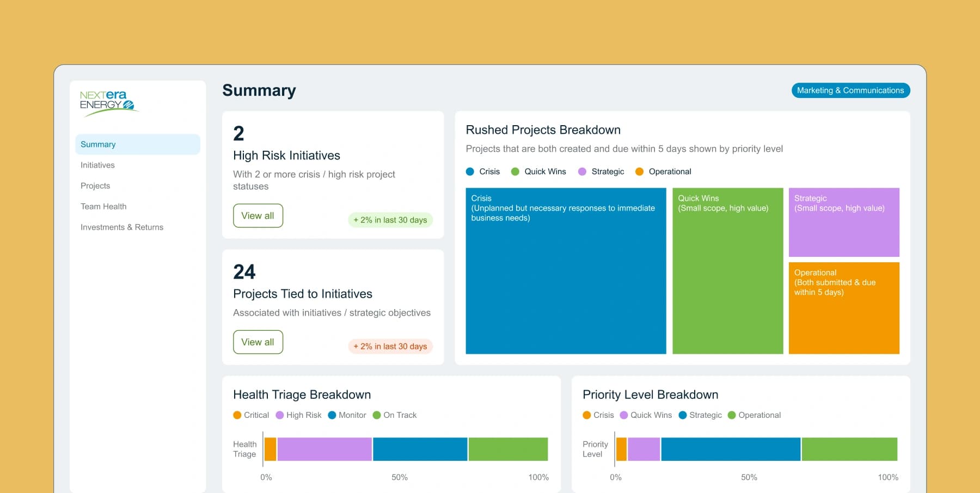Screen dimensions: 980x493
Task: Select the purple Strategic treemap block
Action: click(844, 223)
